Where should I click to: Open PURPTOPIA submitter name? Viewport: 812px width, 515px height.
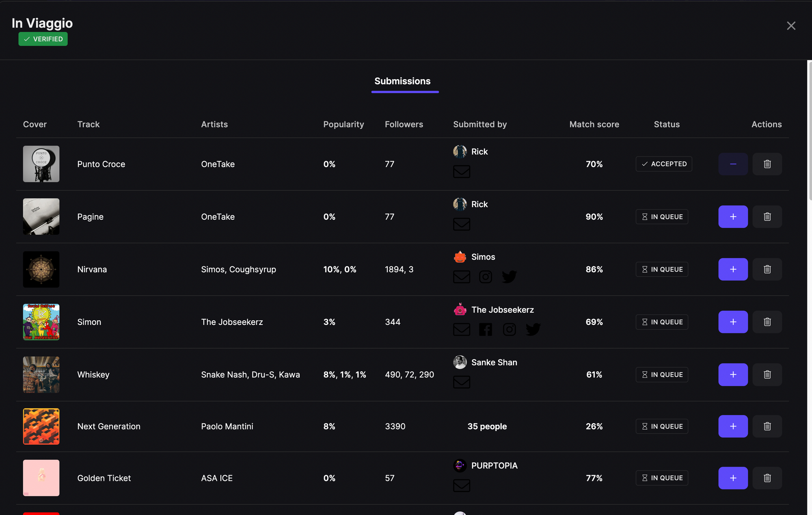[x=494, y=465]
